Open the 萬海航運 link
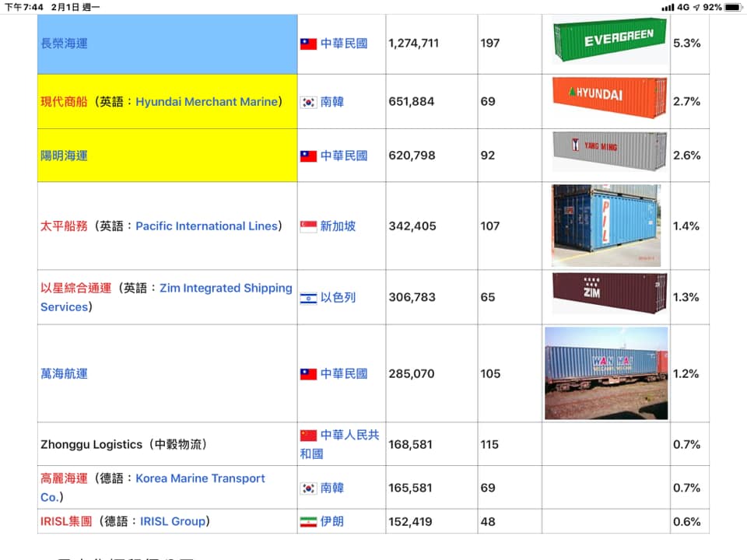Image resolution: width=747 pixels, height=560 pixels. coord(64,374)
